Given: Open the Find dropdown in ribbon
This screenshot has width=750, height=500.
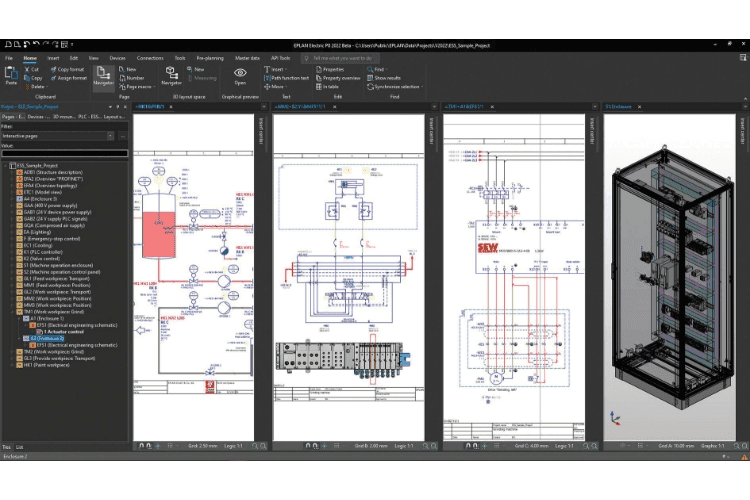Looking at the screenshot, I should pyautogui.click(x=377, y=69).
